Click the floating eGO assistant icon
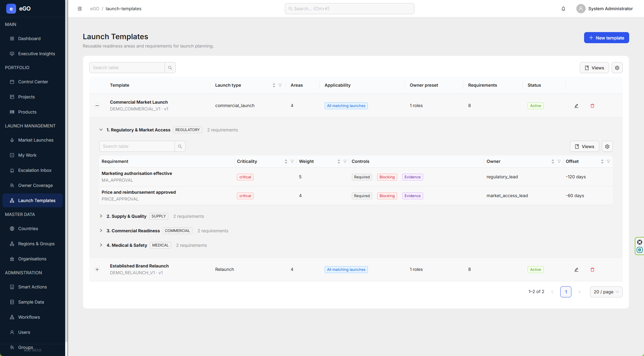Viewport: 644px width, 356px height. click(x=640, y=250)
